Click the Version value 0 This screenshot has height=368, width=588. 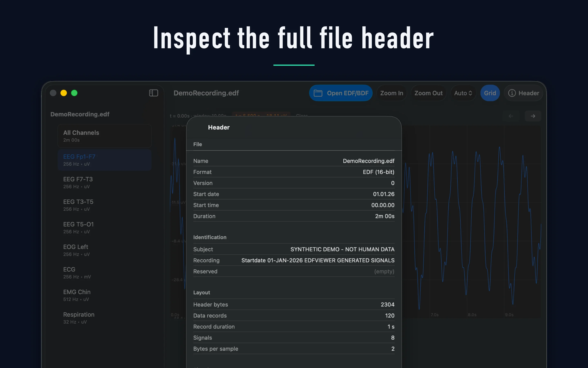pyautogui.click(x=393, y=183)
